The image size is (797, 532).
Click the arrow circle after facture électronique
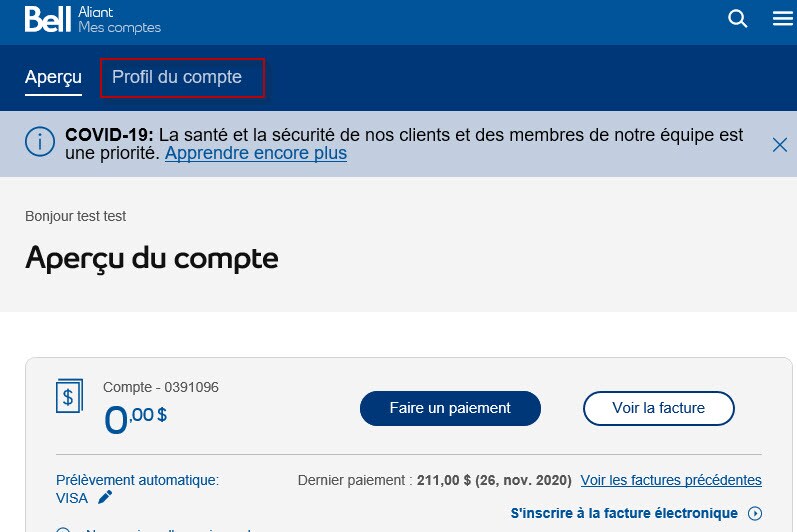coord(755,513)
